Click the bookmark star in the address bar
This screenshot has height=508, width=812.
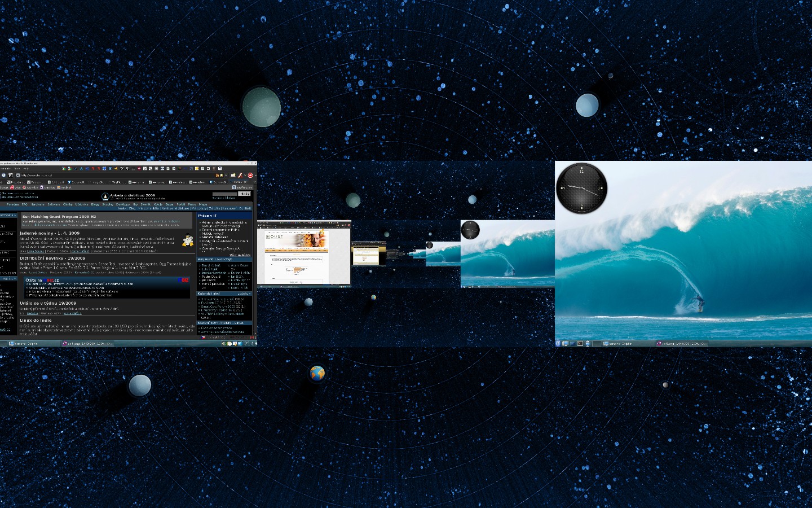click(x=222, y=175)
